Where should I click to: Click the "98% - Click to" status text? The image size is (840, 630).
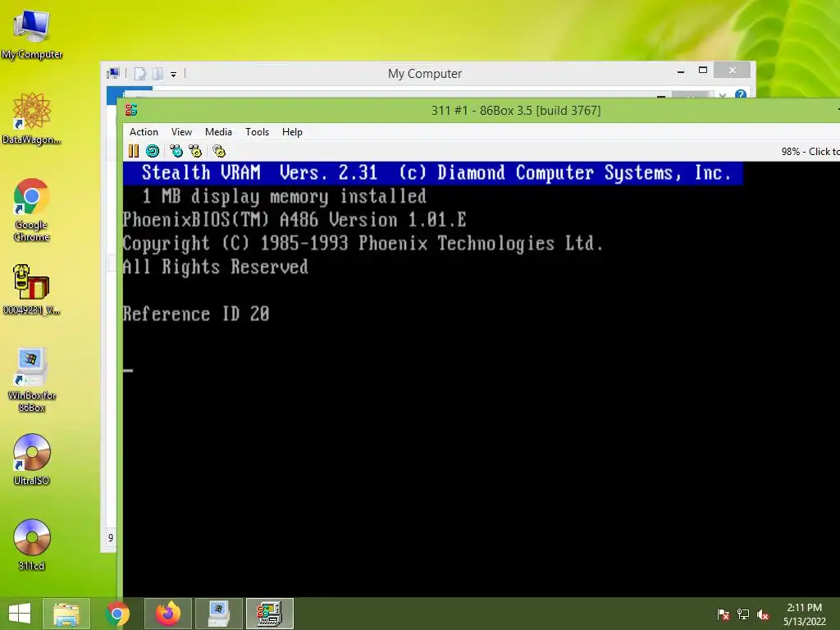click(x=810, y=152)
